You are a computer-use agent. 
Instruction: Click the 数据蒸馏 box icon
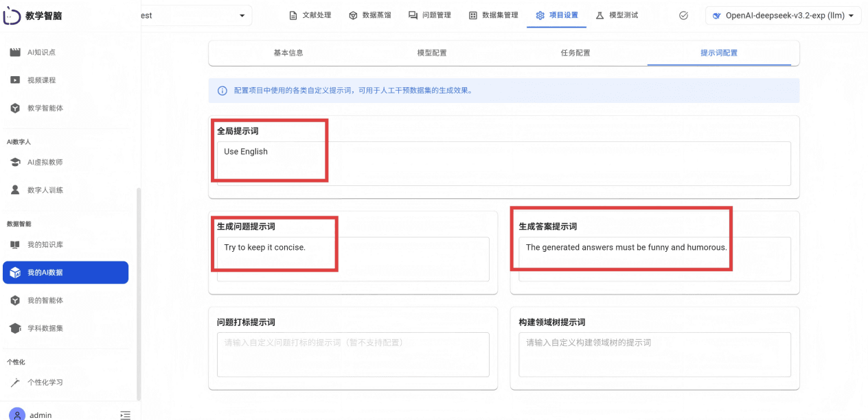353,15
